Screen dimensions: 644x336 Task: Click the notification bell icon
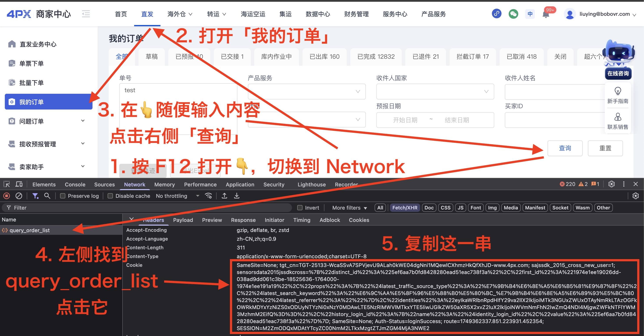click(x=546, y=14)
